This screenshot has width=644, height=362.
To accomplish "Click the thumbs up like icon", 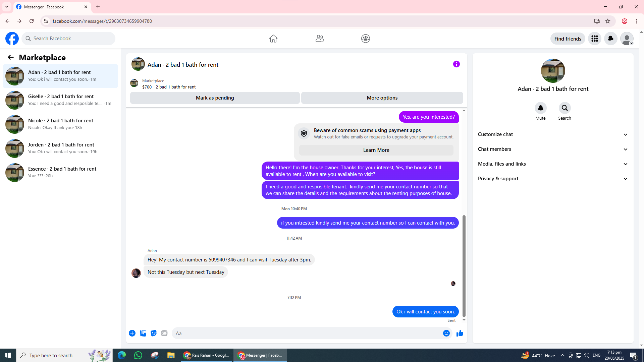I will 460,333.
